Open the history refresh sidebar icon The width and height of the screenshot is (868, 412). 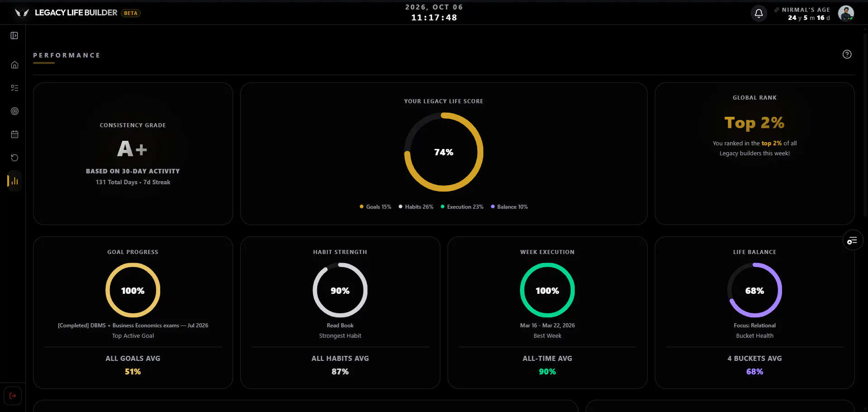14,158
